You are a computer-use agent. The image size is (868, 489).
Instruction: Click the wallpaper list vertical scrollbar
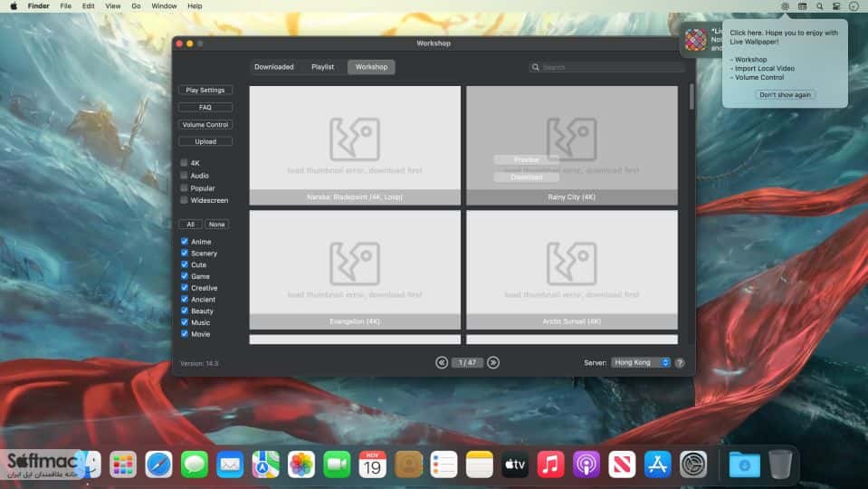tap(692, 97)
